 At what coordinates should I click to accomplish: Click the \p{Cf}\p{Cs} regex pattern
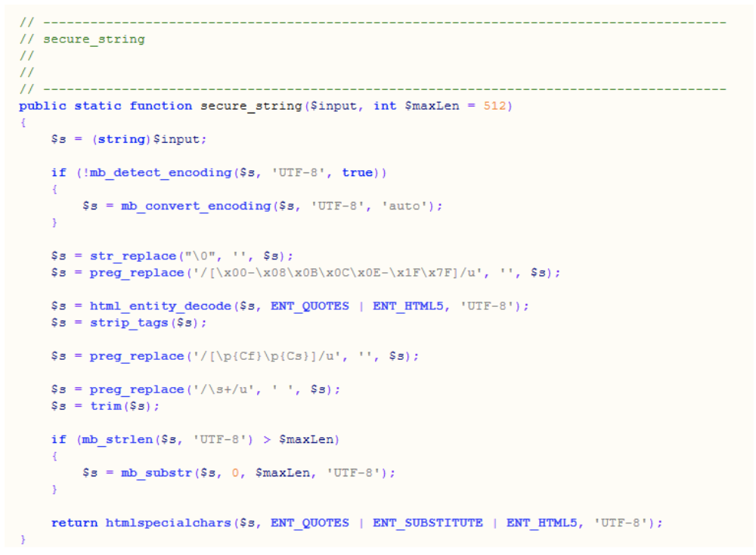click(267, 356)
